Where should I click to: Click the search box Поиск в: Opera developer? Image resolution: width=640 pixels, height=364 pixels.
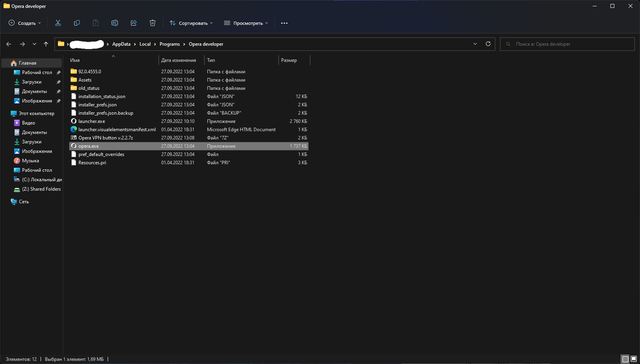567,44
